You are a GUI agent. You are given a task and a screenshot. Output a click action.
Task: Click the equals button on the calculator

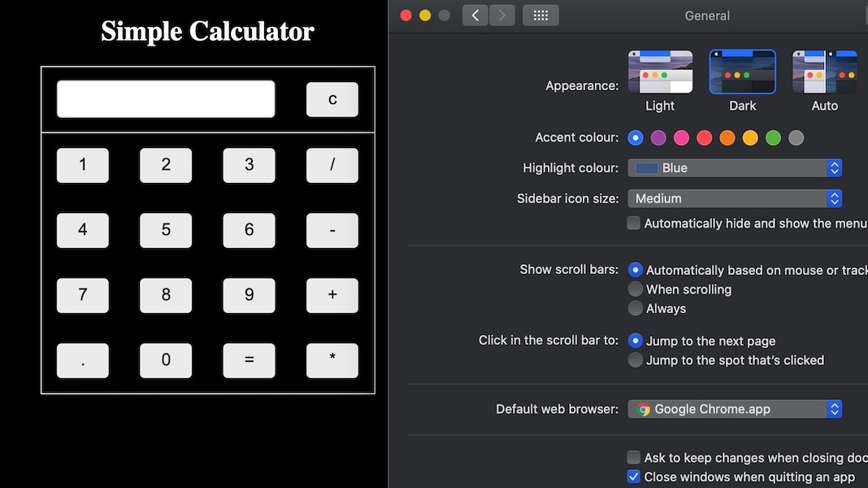pyautogui.click(x=249, y=360)
